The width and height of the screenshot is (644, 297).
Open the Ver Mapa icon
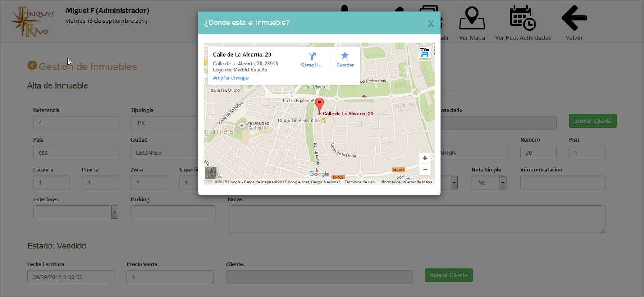pyautogui.click(x=472, y=19)
